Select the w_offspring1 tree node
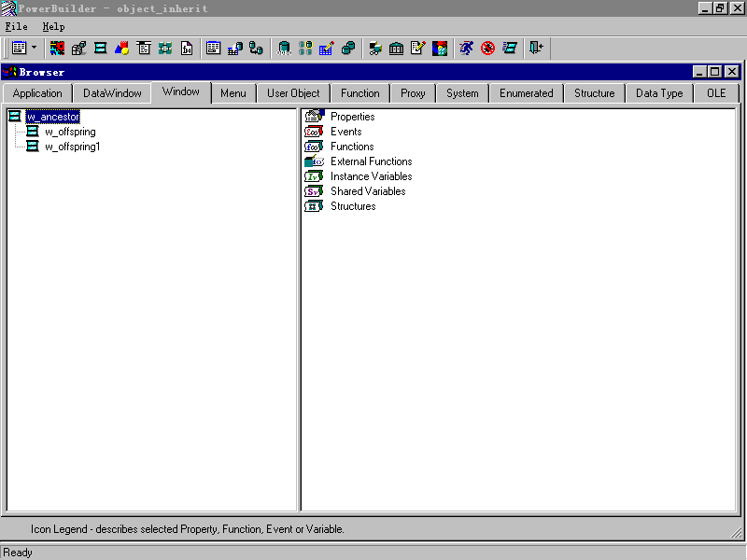The width and height of the screenshot is (747, 560). point(73,147)
